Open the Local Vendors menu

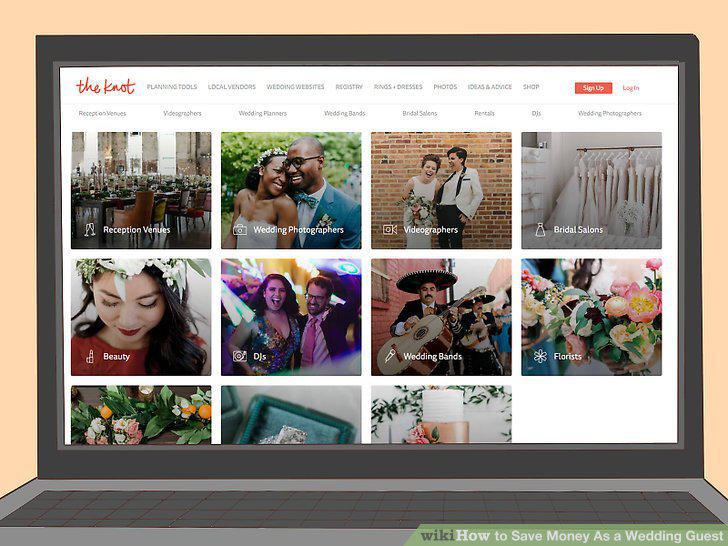(x=232, y=87)
